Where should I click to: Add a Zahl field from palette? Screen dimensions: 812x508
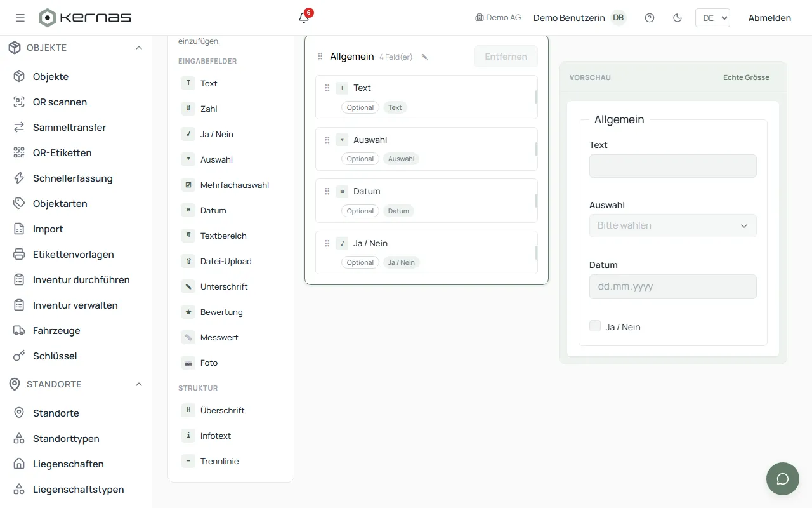(231, 109)
